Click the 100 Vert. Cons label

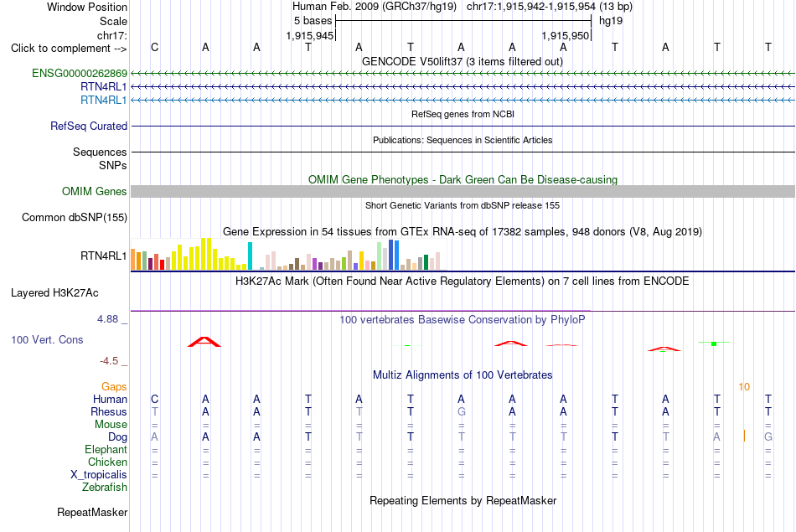click(x=47, y=339)
